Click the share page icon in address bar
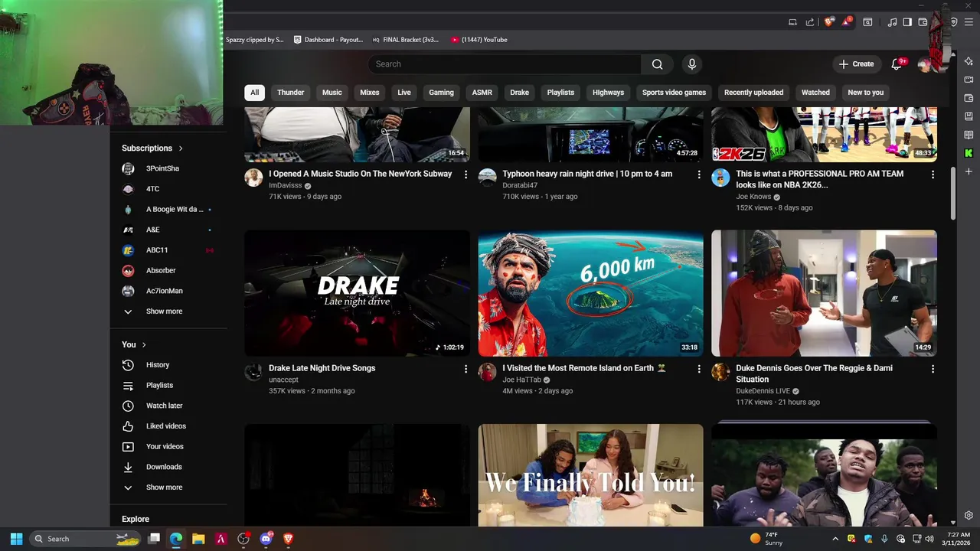 point(810,22)
